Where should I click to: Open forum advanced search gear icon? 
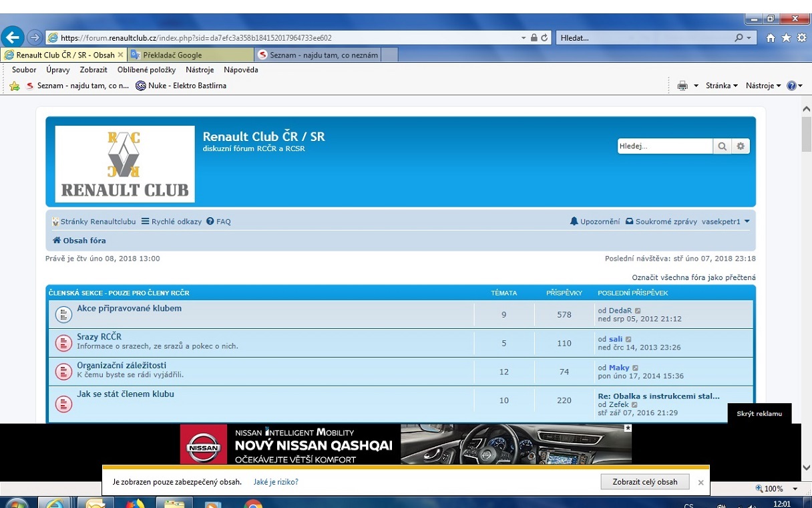741,146
